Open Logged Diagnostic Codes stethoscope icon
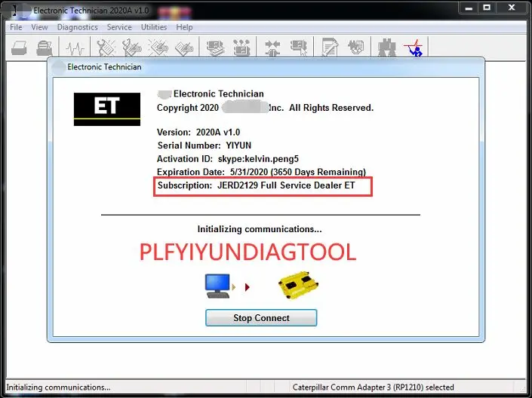The height and width of the screenshot is (398, 532). click(131, 47)
